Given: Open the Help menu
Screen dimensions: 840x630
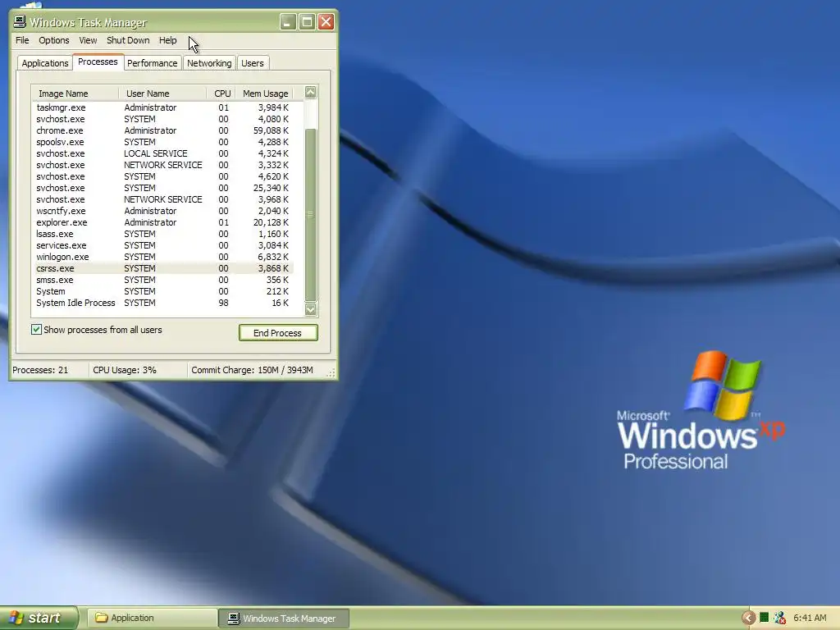Looking at the screenshot, I should pos(167,40).
